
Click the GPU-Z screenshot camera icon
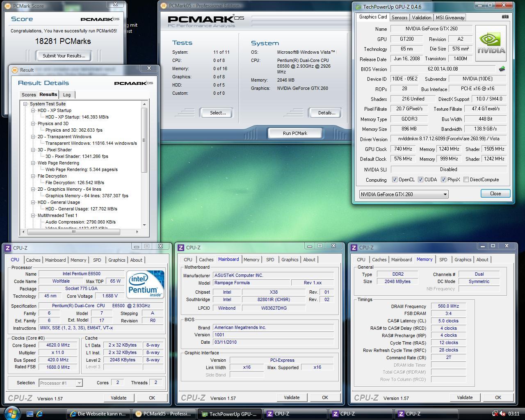[505, 17]
